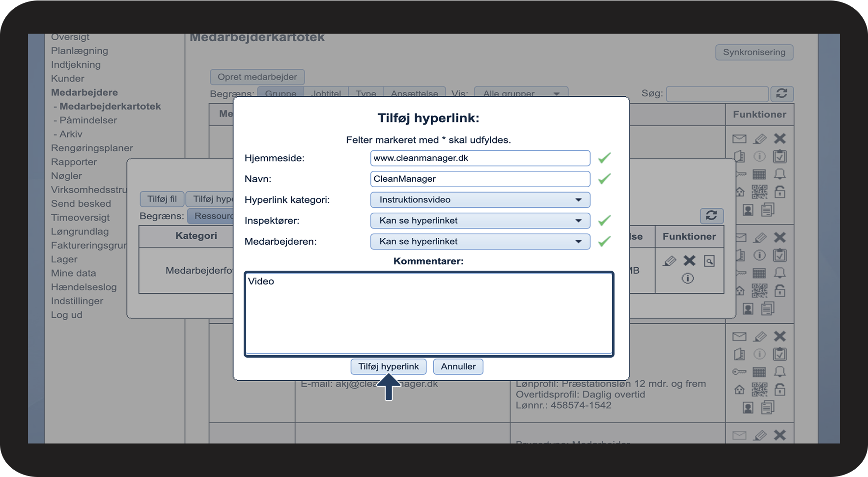
Task: Open Indstillinger in the sidebar
Action: point(77,301)
